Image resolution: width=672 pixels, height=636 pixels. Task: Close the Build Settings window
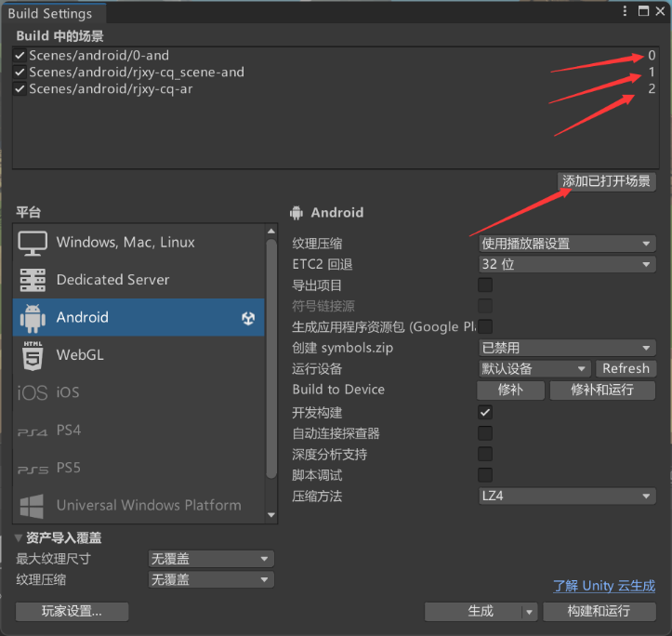(661, 11)
